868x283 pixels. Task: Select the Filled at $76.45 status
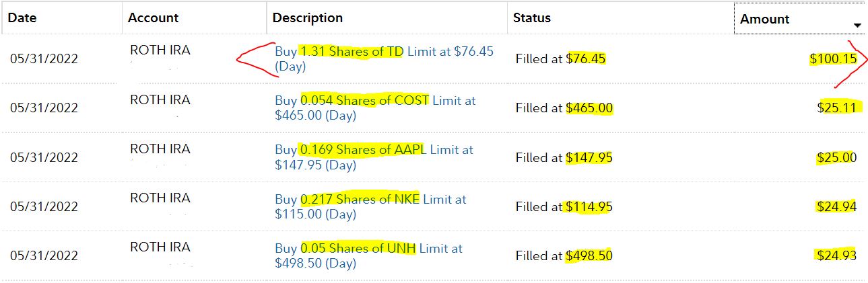[561, 59]
